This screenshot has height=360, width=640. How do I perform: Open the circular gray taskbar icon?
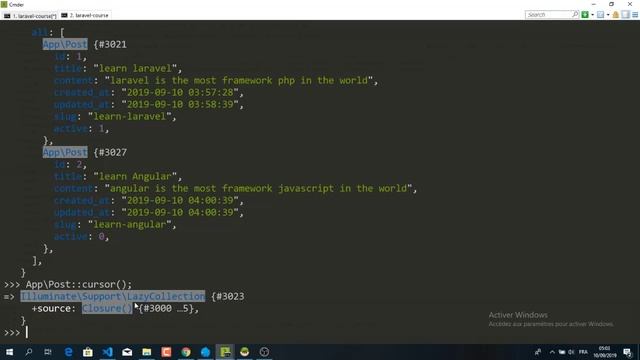click(x=264, y=352)
